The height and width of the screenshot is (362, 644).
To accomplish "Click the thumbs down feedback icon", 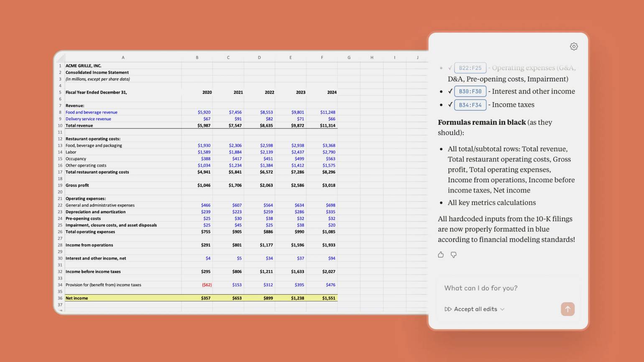I will (453, 255).
